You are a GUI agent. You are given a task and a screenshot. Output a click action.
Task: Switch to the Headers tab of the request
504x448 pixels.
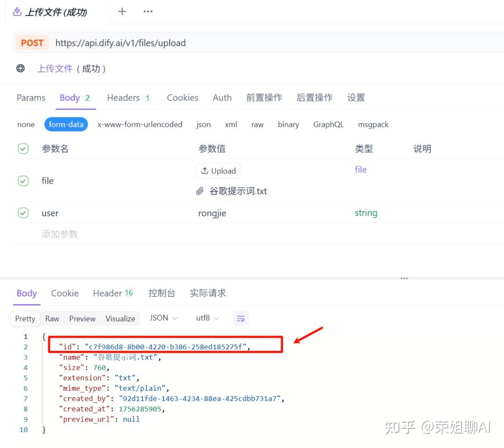pos(123,98)
